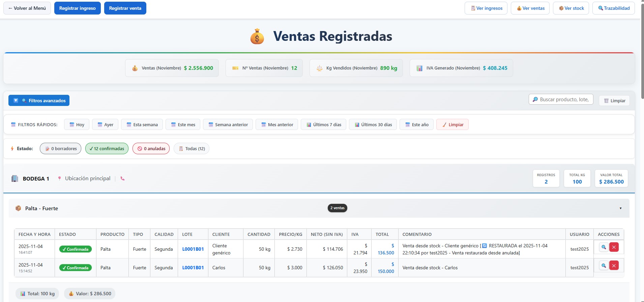
Task: Click CANTIDAD column header
Action: click(x=259, y=234)
